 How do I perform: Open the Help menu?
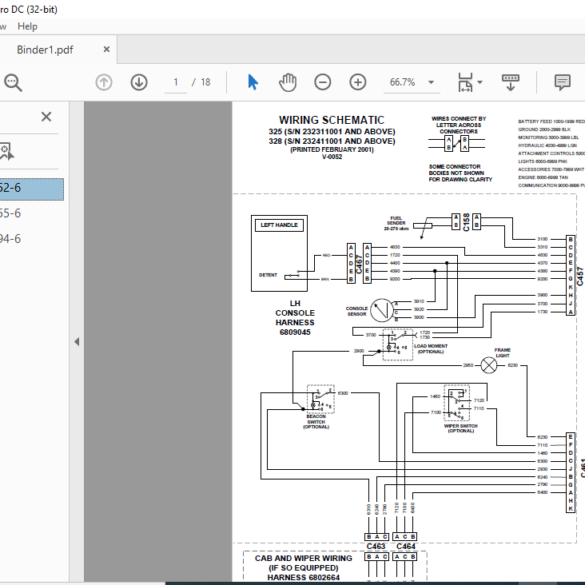pos(27,26)
